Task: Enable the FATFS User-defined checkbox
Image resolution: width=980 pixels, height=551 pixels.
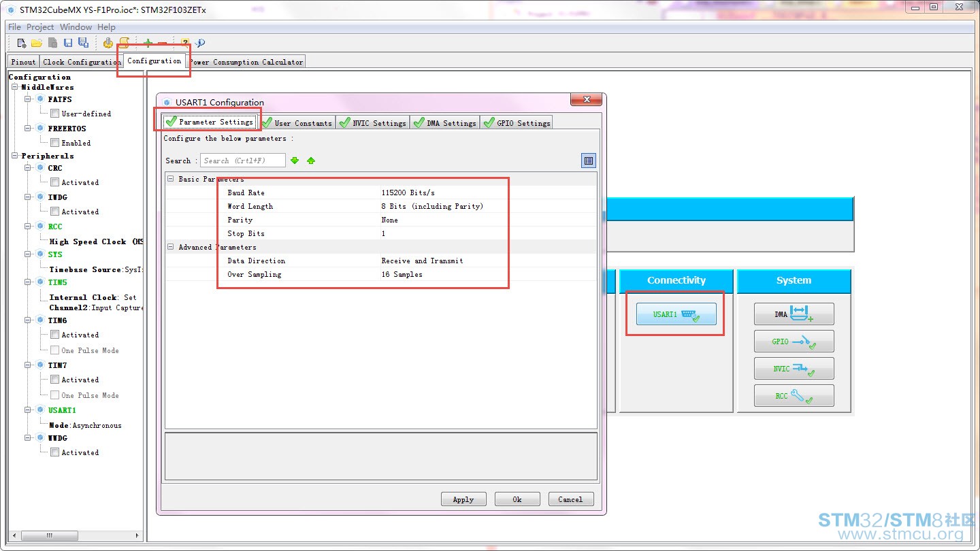Action: click(x=54, y=114)
